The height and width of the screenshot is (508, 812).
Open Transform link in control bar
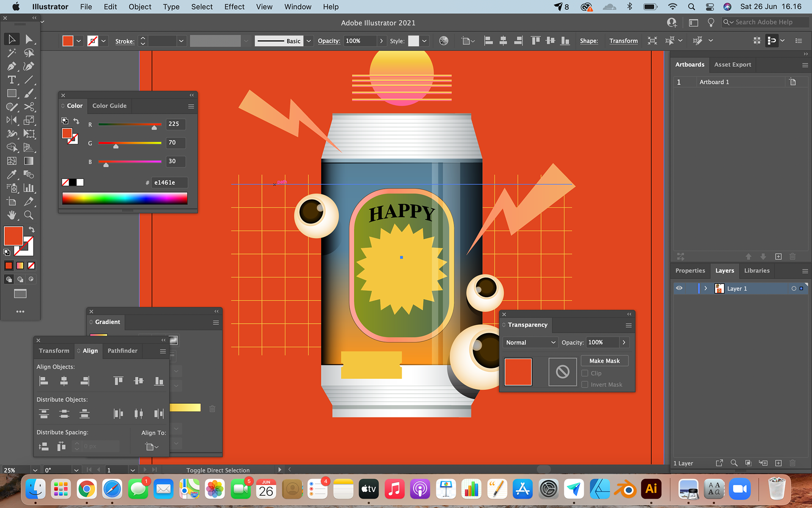pos(623,41)
